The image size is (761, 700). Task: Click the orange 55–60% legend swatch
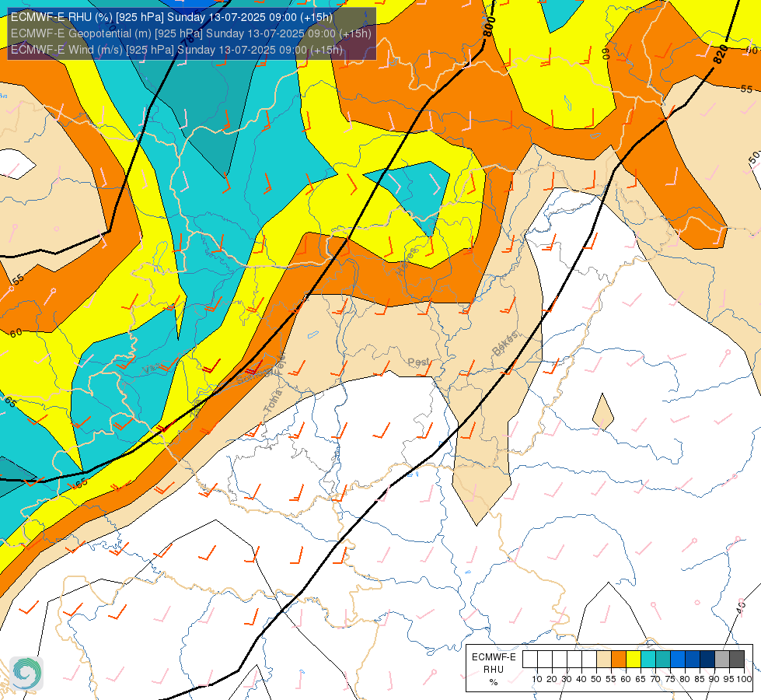tap(619, 660)
